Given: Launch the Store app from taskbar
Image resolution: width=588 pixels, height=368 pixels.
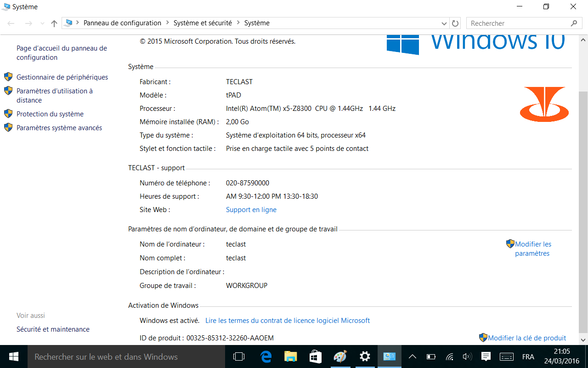Looking at the screenshot, I should click(x=315, y=356).
